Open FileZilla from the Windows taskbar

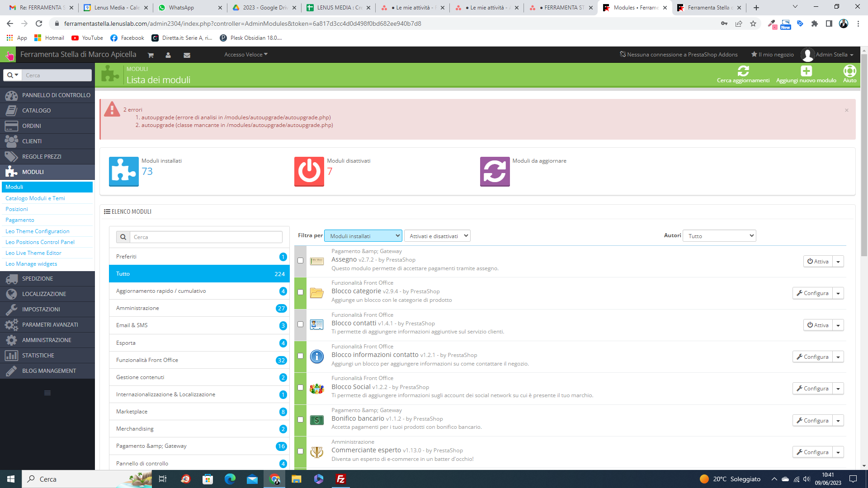tap(341, 479)
